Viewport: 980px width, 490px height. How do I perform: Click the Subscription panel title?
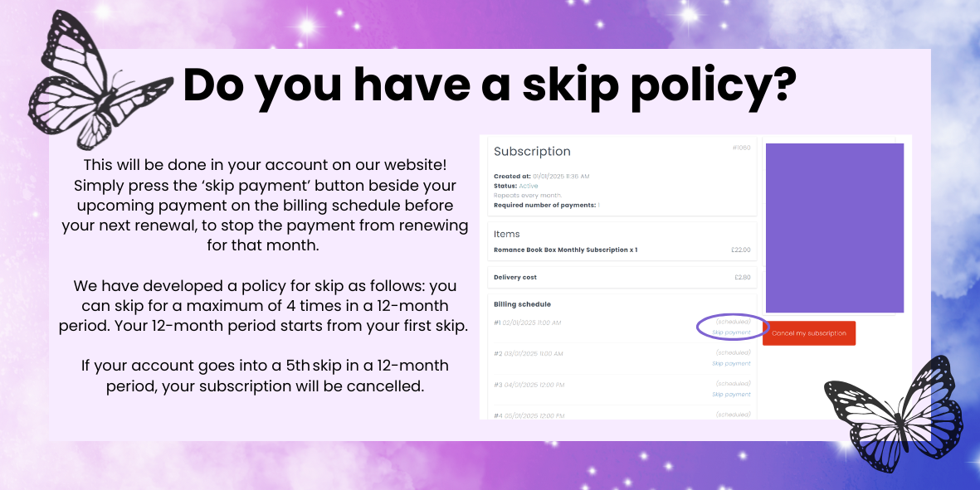coord(532,152)
